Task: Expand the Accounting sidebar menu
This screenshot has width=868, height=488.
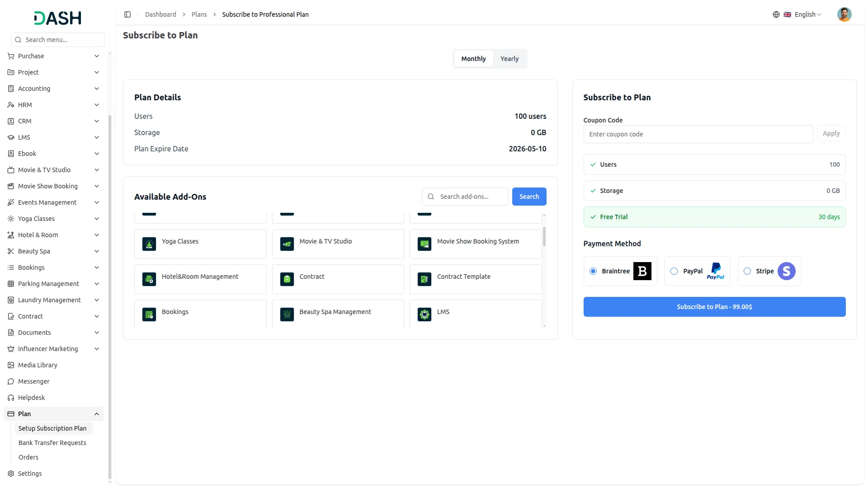Action: [54, 89]
